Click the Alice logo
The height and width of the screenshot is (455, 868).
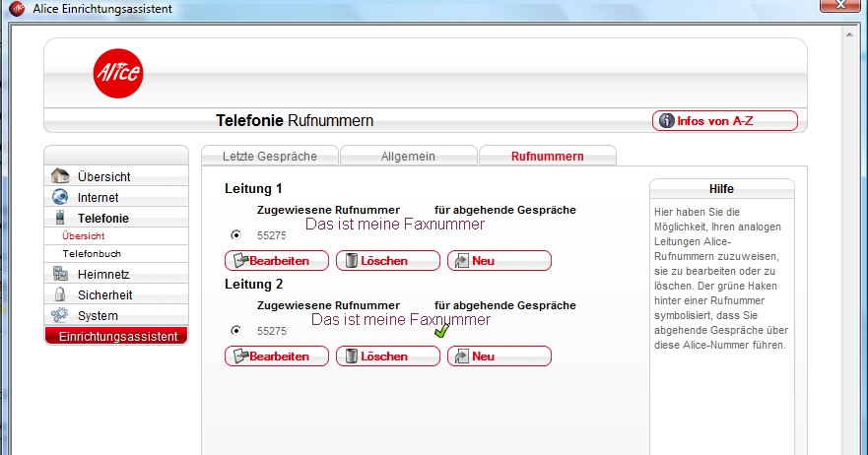click(x=118, y=73)
